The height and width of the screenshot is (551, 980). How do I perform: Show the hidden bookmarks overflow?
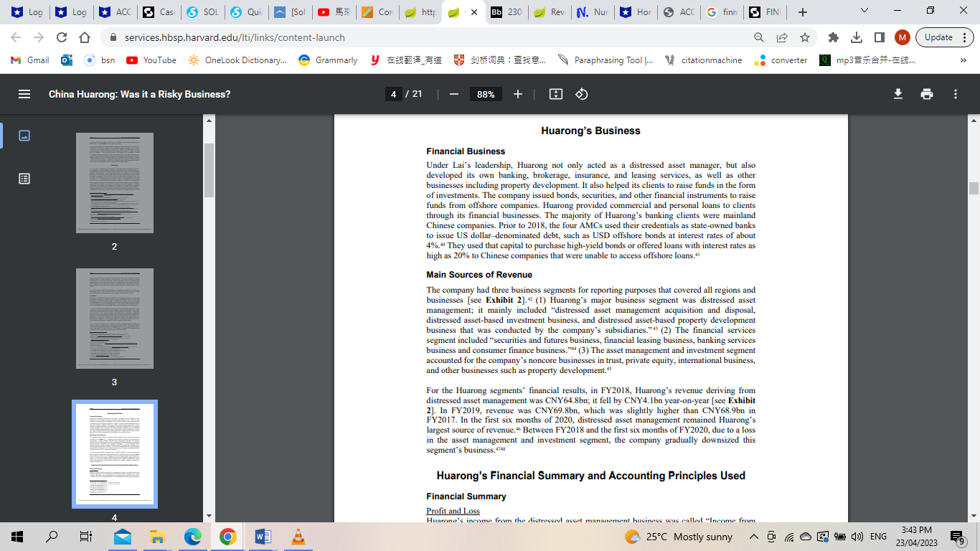pyautogui.click(x=963, y=60)
